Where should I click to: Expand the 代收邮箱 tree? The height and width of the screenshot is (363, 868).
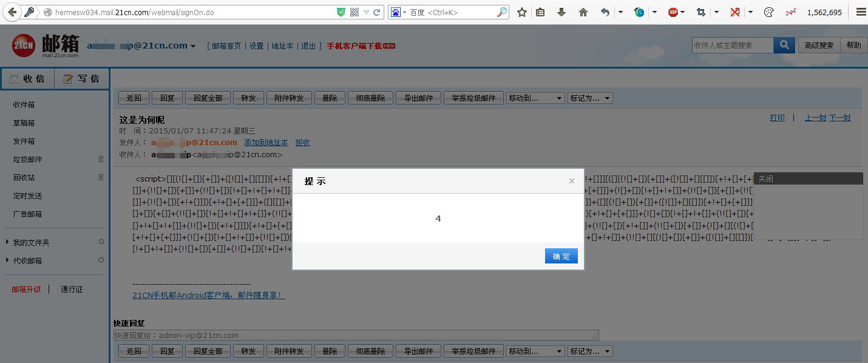click(x=7, y=260)
